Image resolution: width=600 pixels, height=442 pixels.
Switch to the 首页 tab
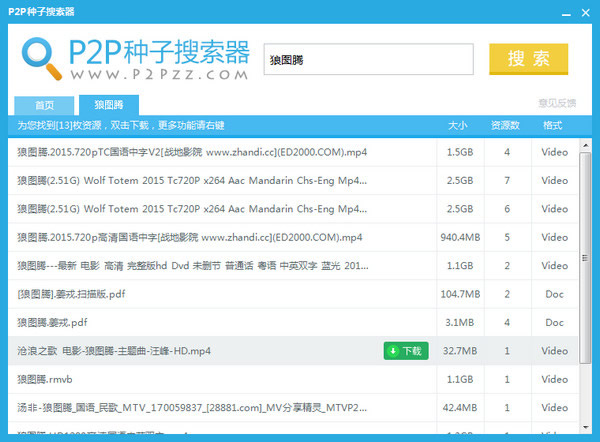click(44, 105)
